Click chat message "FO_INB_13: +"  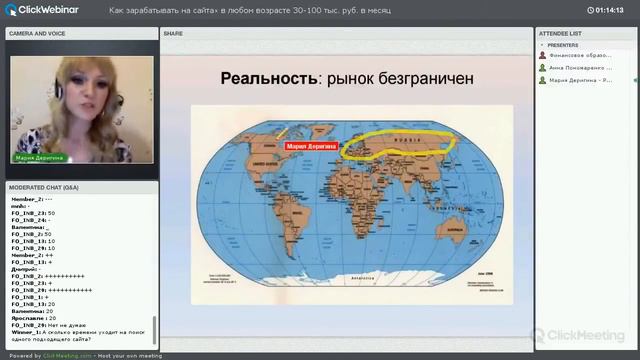click(31, 262)
